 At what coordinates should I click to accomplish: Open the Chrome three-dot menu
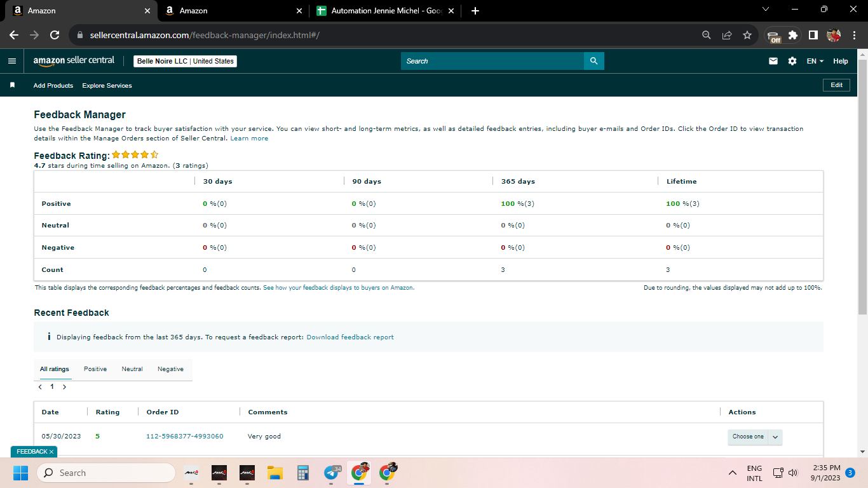click(x=853, y=36)
